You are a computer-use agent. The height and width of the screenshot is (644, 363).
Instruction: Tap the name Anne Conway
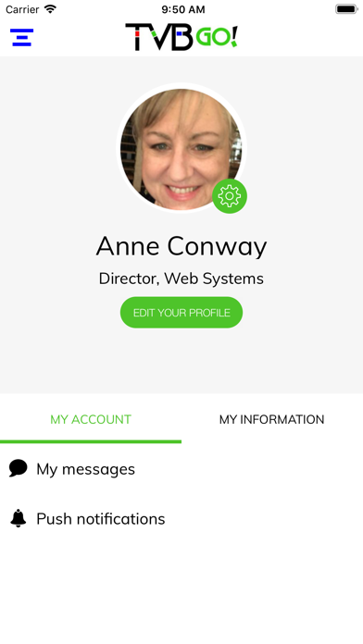coord(181,247)
